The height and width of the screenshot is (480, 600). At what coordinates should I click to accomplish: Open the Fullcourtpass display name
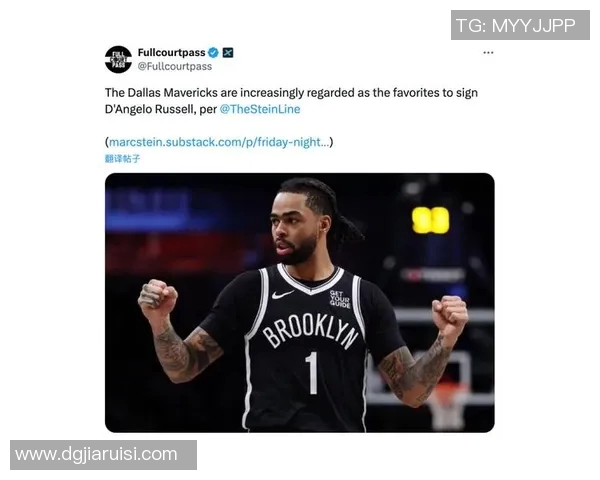pyautogui.click(x=171, y=52)
